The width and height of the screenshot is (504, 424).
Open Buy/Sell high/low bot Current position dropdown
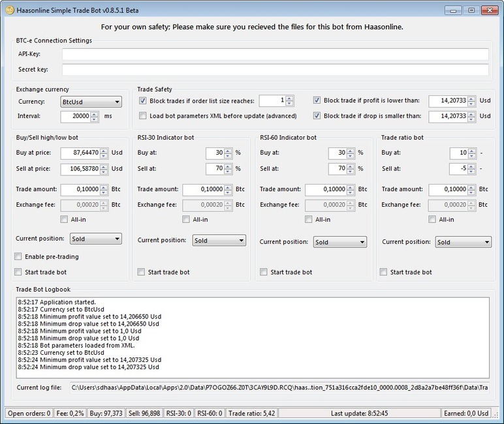coord(96,239)
